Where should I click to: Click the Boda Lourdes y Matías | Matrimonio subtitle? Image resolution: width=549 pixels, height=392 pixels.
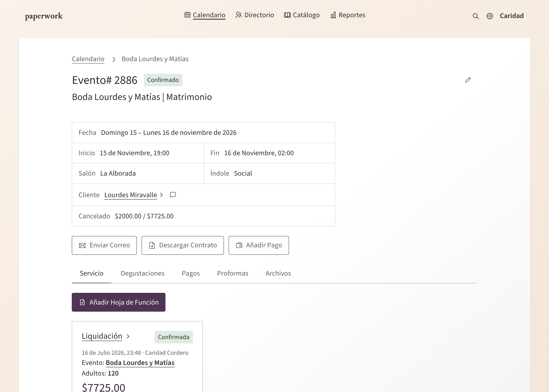coord(142,97)
